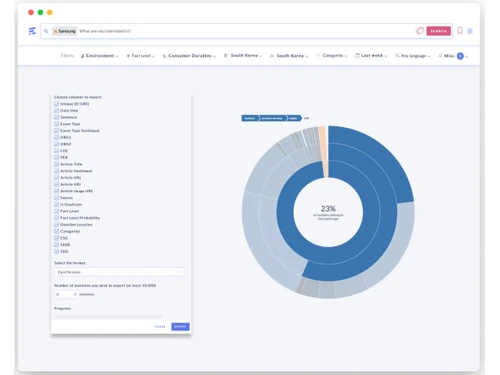Screen dimensions: 500x375
Task: Open the hamburger menu icon
Action: [470, 31]
